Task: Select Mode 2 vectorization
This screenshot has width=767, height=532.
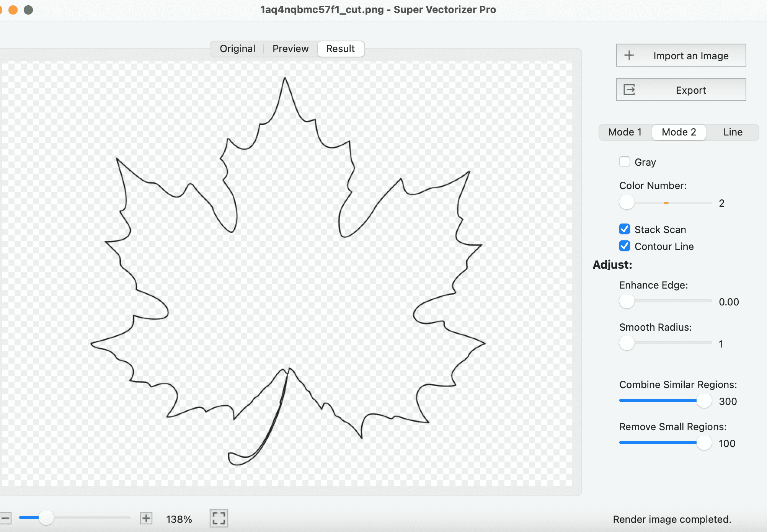Action: click(x=679, y=132)
